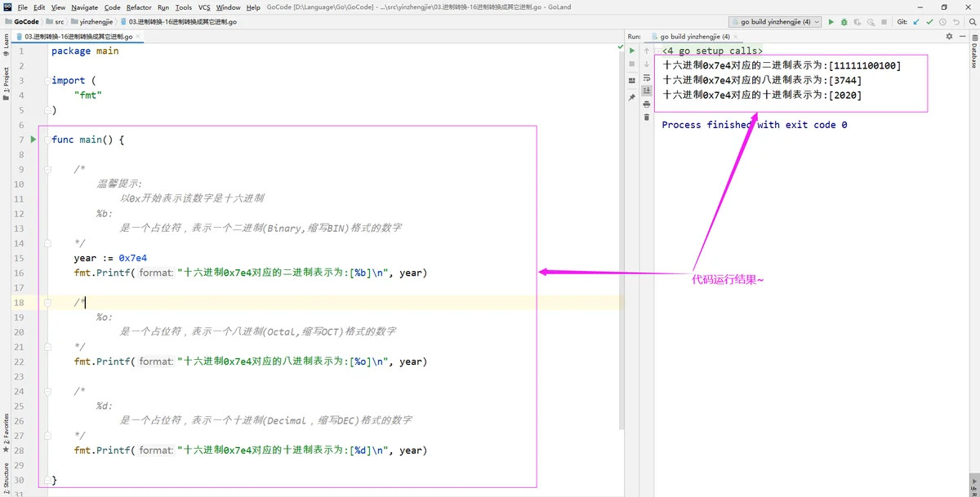Open the VCS menu

(x=204, y=7)
